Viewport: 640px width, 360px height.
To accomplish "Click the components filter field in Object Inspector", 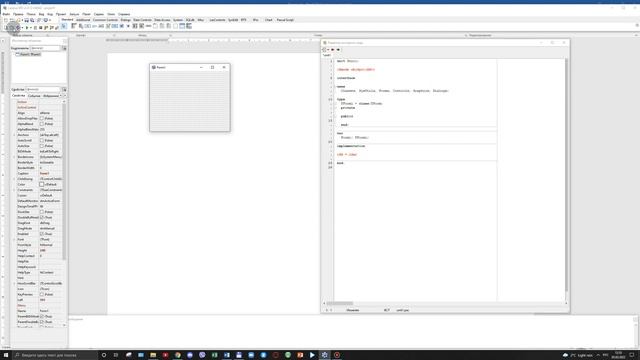I will coord(45,48).
